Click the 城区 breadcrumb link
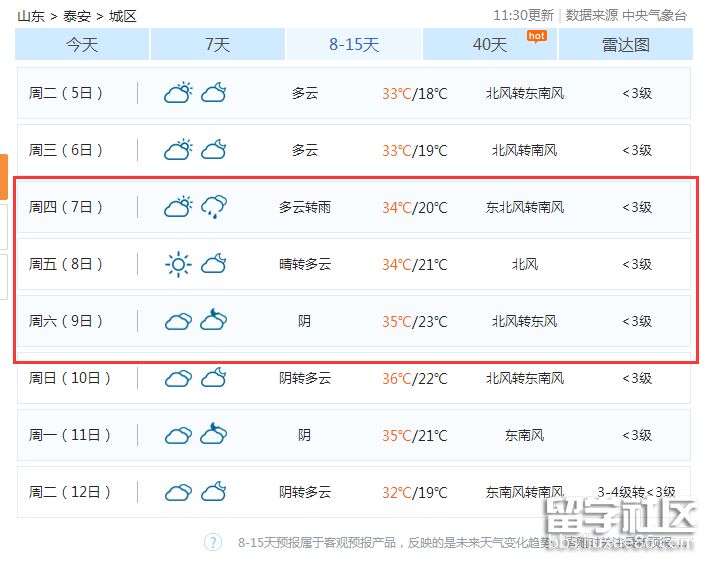This screenshot has width=711, height=564. (x=122, y=16)
